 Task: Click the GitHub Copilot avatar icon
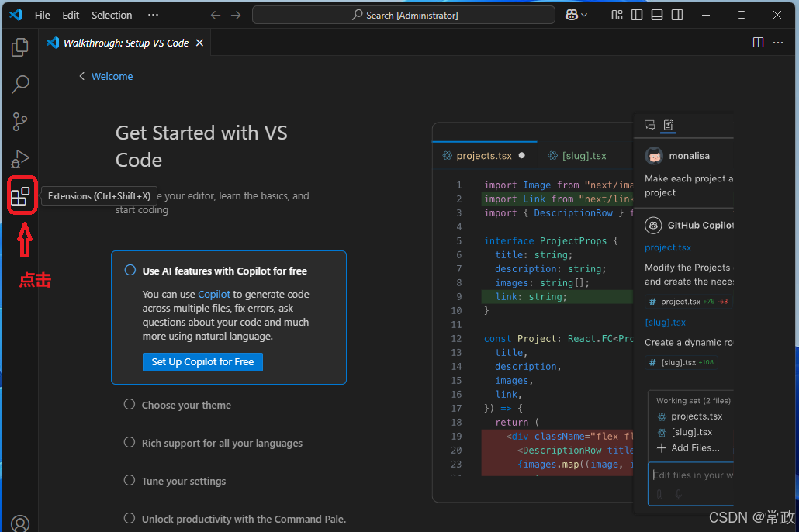click(x=653, y=225)
